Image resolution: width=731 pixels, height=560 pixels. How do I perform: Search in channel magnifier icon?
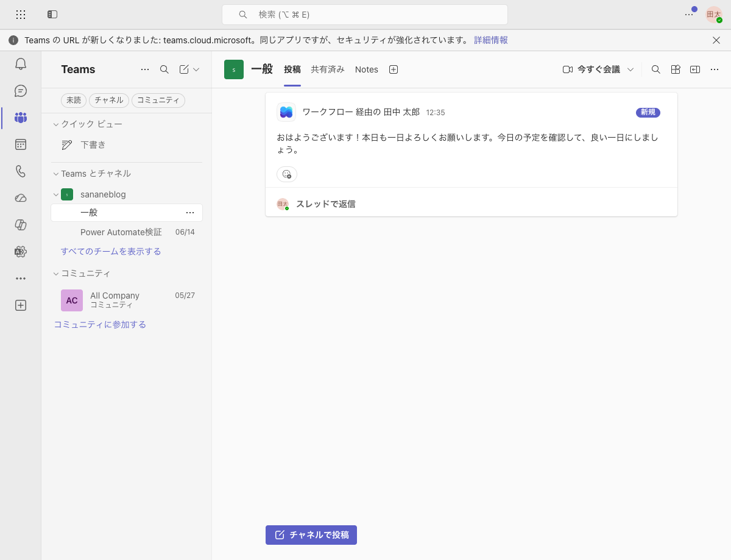656,69
